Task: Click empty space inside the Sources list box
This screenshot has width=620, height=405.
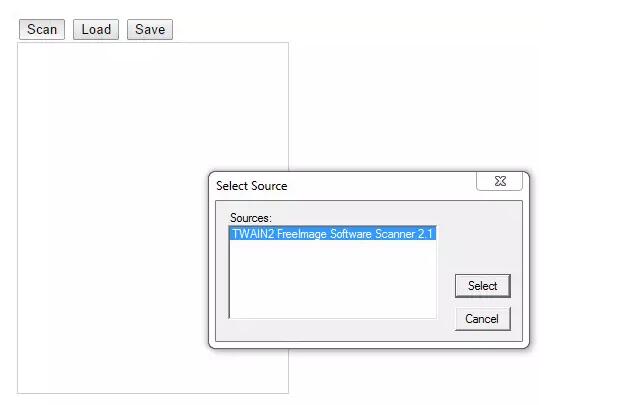Action: [x=333, y=281]
